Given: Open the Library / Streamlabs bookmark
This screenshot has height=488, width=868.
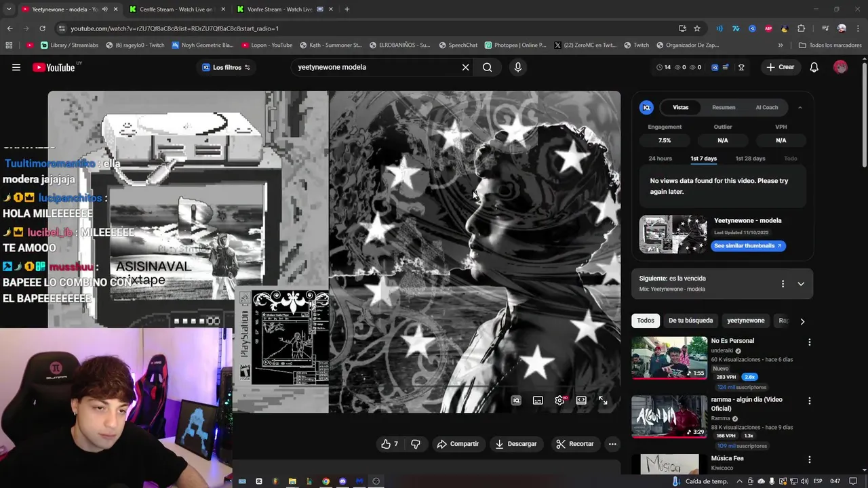Looking at the screenshot, I should (69, 45).
